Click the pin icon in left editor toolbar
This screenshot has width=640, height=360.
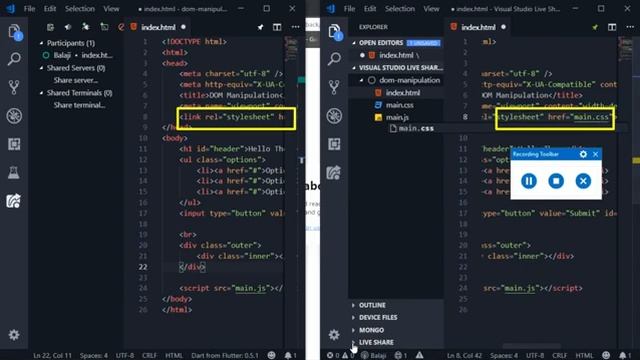pyautogui.click(x=260, y=27)
